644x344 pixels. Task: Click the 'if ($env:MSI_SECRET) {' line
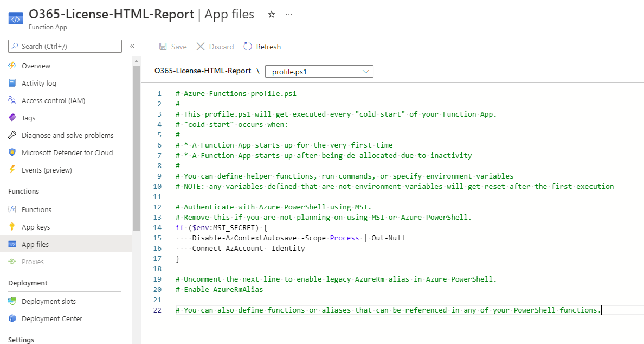click(221, 228)
